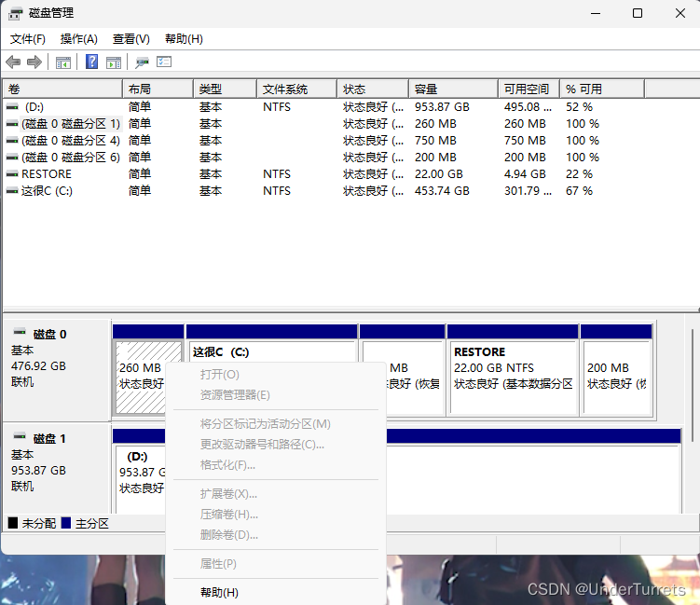
Task: Click the 953.87 GB capacity cell
Action: (x=442, y=107)
